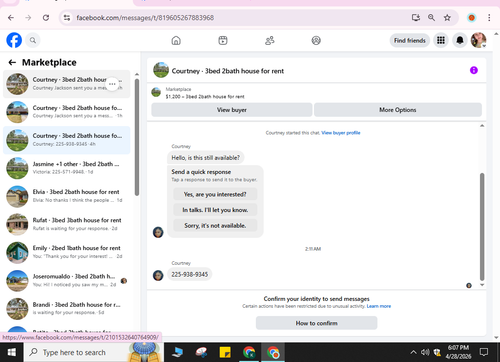Open second Courtney chat from 1h ago
This screenshot has width=500, height=362.
click(66, 112)
